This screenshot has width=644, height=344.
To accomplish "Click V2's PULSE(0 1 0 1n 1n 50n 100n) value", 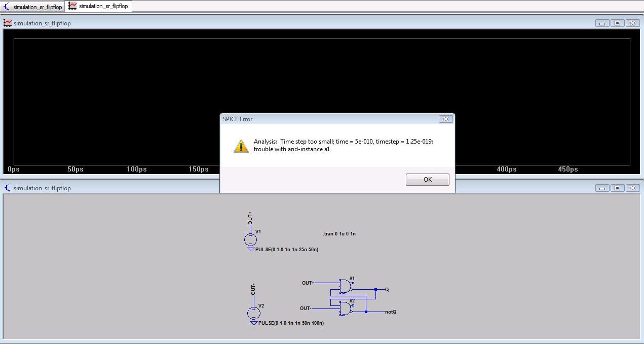I will pos(291,323).
